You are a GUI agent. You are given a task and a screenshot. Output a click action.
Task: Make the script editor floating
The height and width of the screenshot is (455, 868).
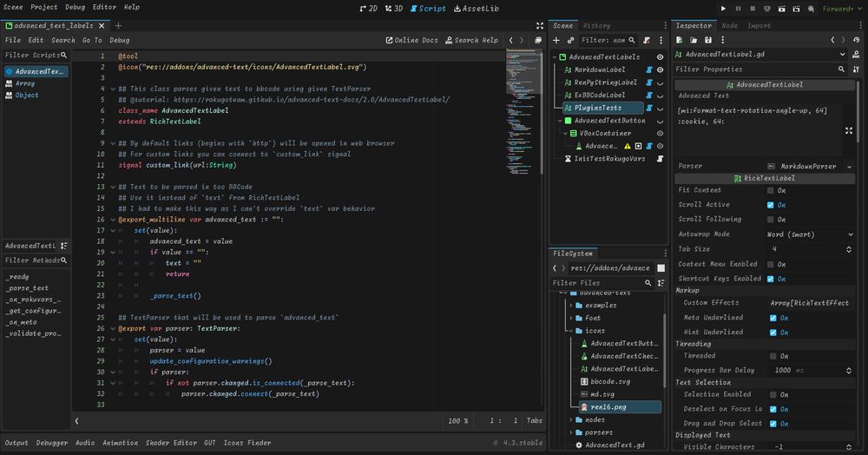537,40
